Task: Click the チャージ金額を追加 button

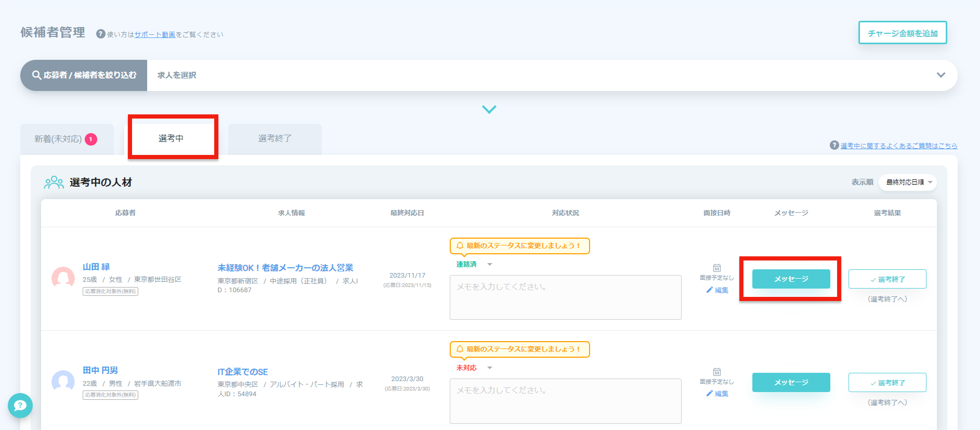Action: (903, 33)
